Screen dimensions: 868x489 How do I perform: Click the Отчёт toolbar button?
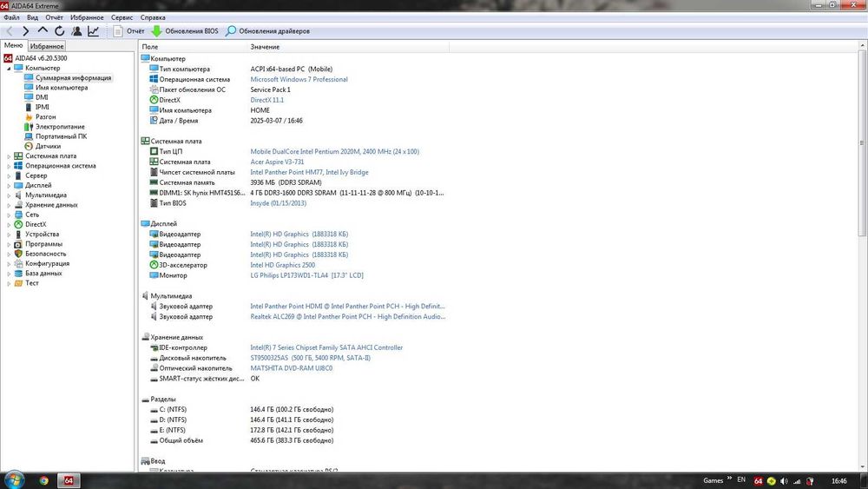(x=129, y=31)
